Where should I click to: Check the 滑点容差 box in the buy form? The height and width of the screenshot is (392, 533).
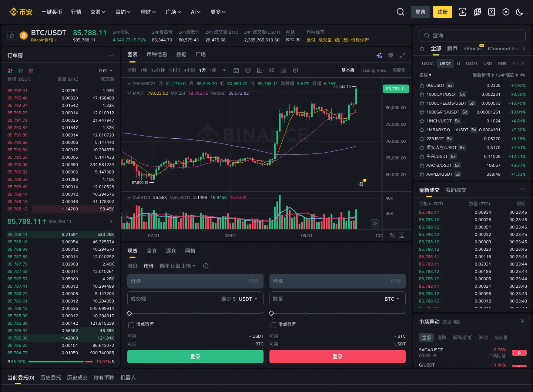pos(131,325)
